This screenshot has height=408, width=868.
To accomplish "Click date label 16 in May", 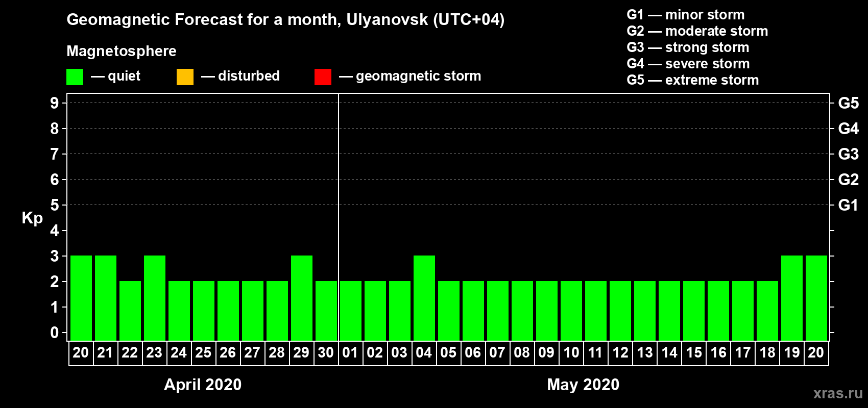I will pyautogui.click(x=718, y=352).
